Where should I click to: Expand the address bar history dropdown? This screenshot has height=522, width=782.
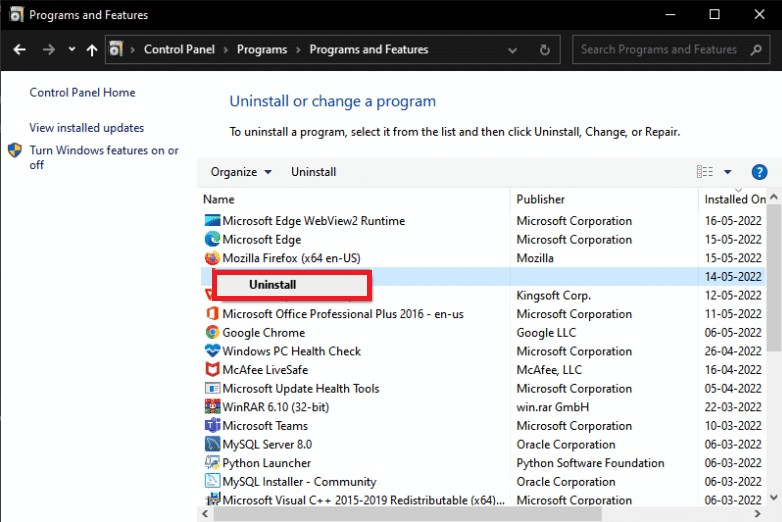[512, 50]
